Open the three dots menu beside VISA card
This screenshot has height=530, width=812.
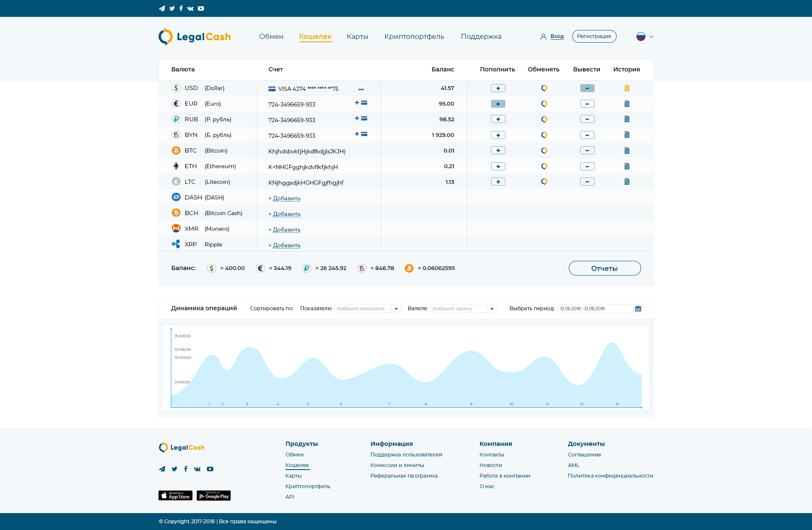coord(361,89)
